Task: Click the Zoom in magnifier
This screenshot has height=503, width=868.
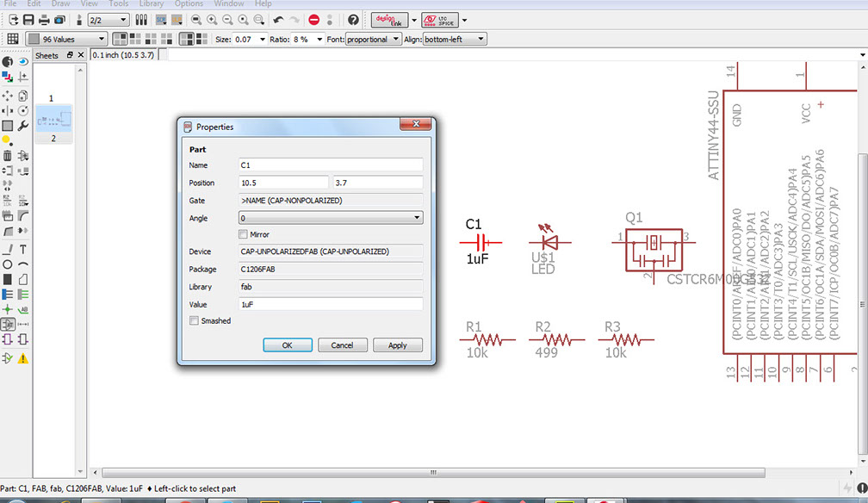Action: pos(212,20)
